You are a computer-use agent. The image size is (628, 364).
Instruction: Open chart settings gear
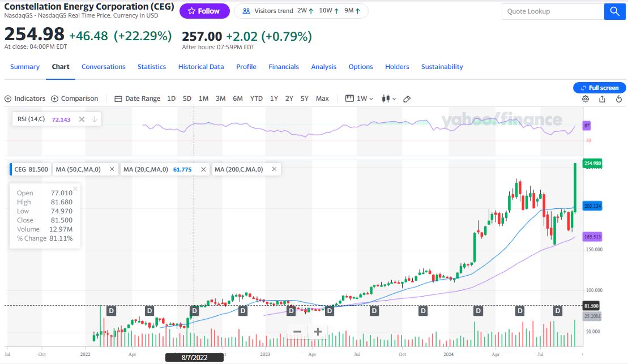pyautogui.click(x=586, y=99)
